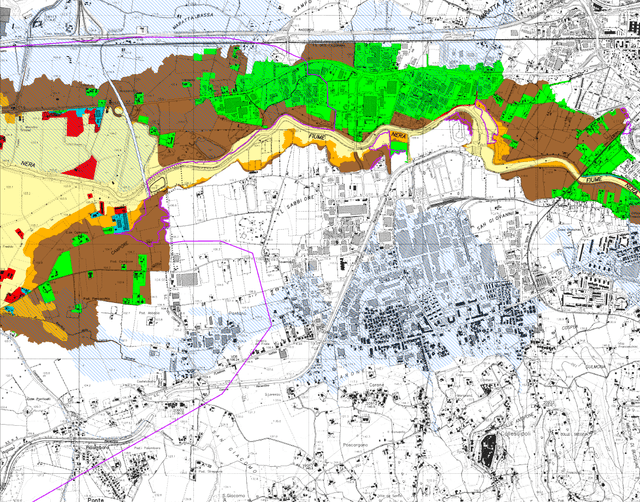
Task: Click the horizontal railway line across the top
Action: tap(400, 43)
